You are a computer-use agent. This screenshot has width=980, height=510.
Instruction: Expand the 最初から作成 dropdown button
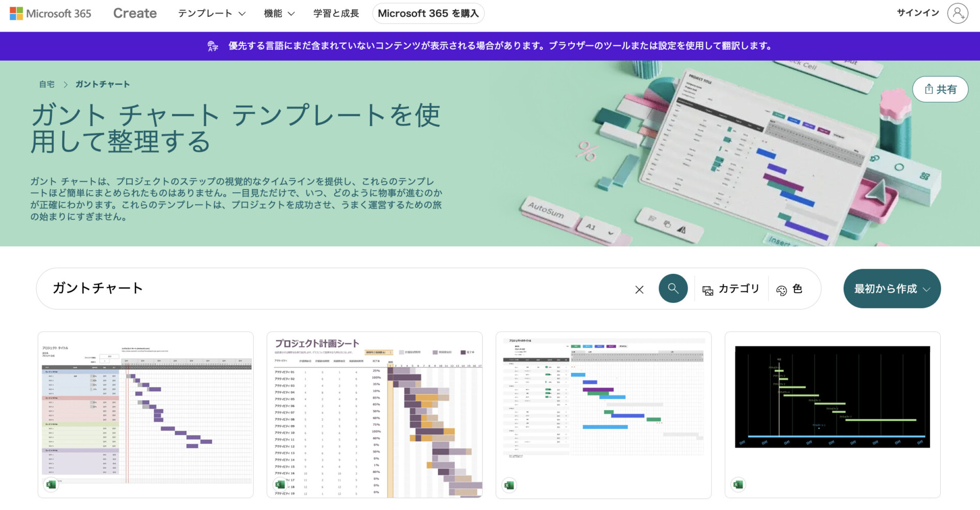pyautogui.click(x=892, y=289)
